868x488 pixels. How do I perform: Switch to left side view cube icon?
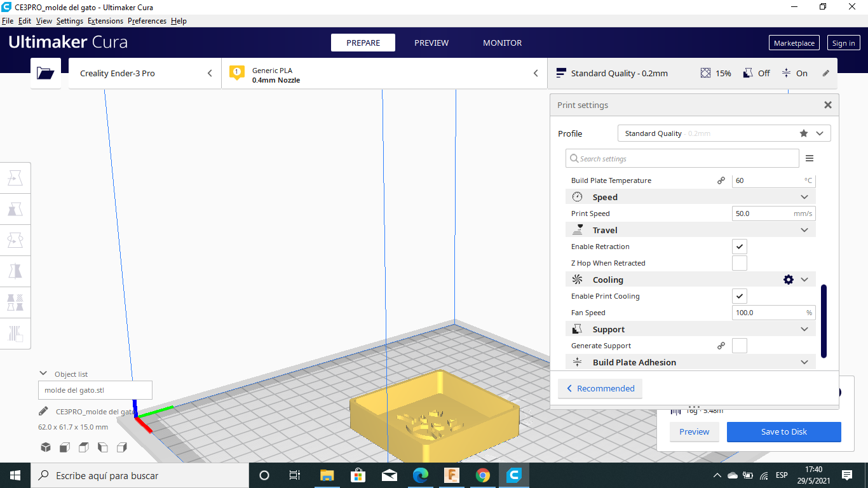coord(103,447)
